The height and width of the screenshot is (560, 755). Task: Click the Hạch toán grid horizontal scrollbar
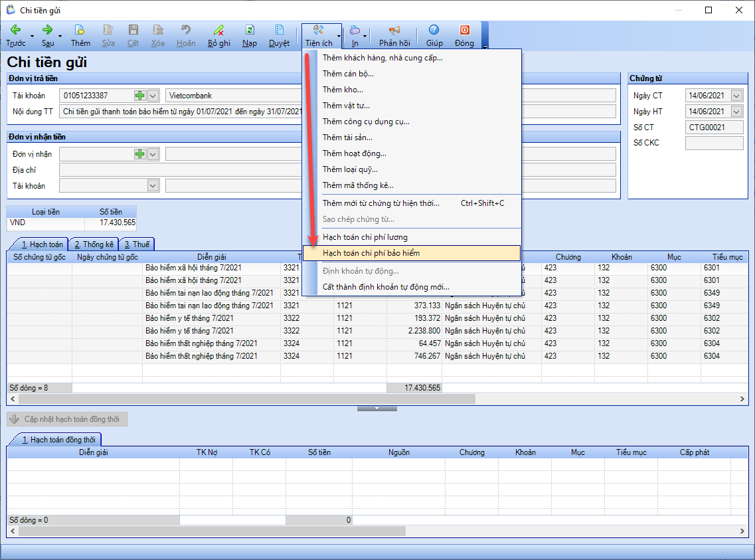pyautogui.click(x=377, y=399)
